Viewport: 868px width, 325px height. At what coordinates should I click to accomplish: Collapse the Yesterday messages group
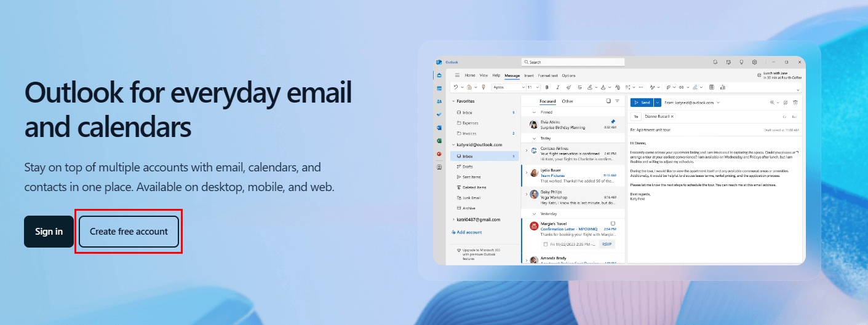(x=534, y=214)
